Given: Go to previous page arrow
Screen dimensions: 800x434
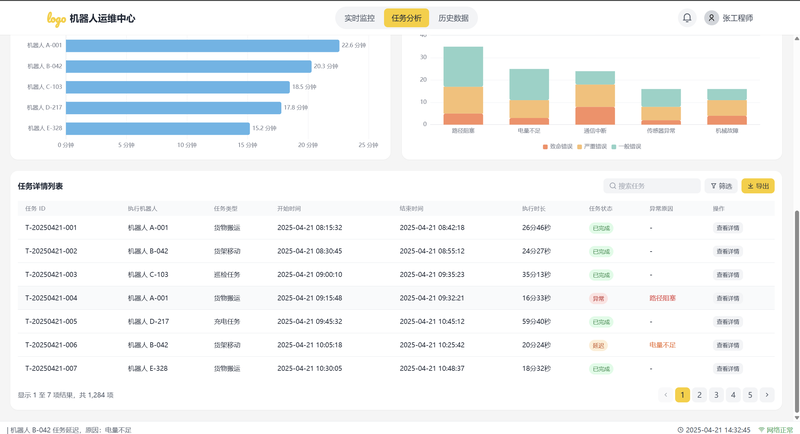Looking at the screenshot, I should (665, 395).
